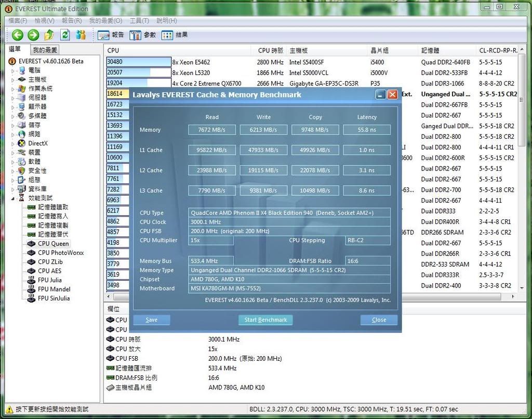Open the 工具(T) menu
Screen dimensions: 532x419
[x=139, y=21]
